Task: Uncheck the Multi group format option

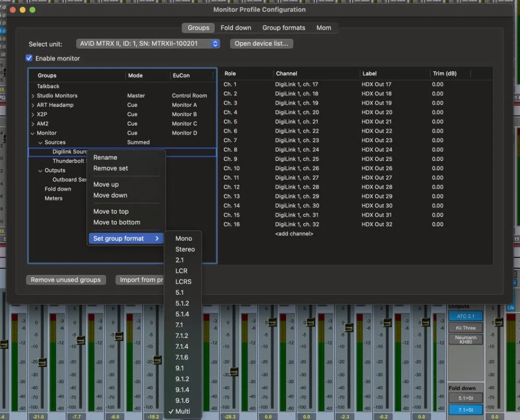Action: (182, 411)
